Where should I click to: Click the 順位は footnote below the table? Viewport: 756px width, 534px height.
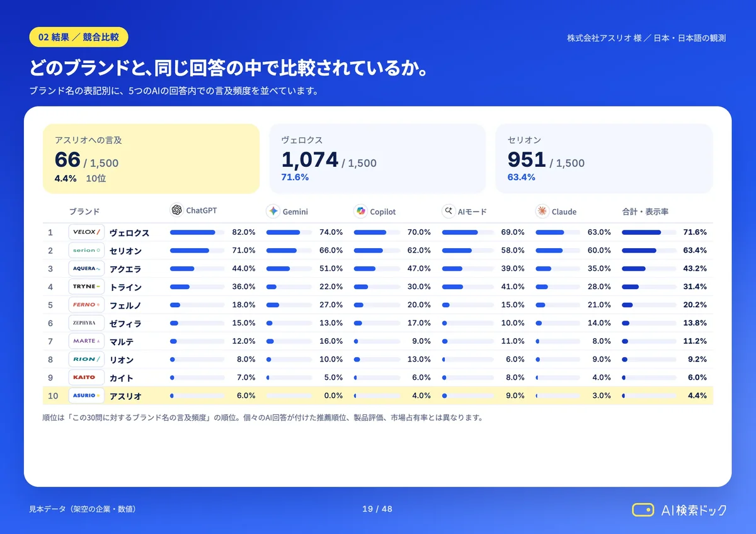262,418
